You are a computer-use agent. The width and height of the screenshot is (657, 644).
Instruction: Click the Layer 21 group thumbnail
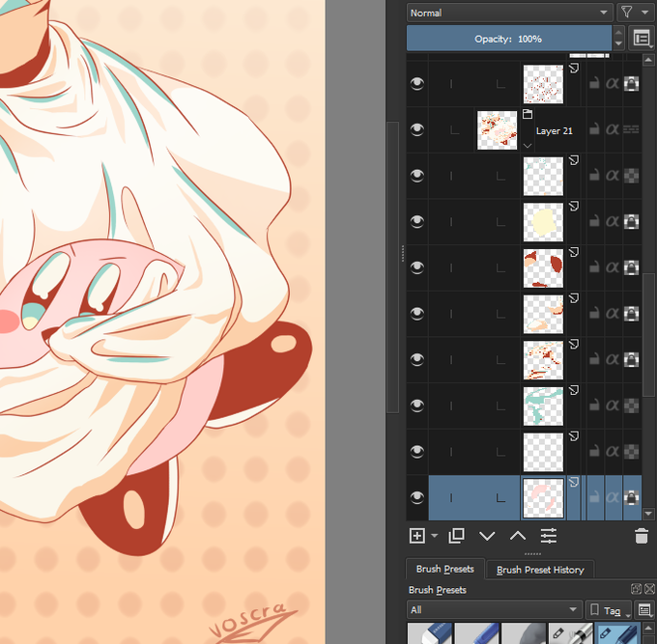(497, 129)
